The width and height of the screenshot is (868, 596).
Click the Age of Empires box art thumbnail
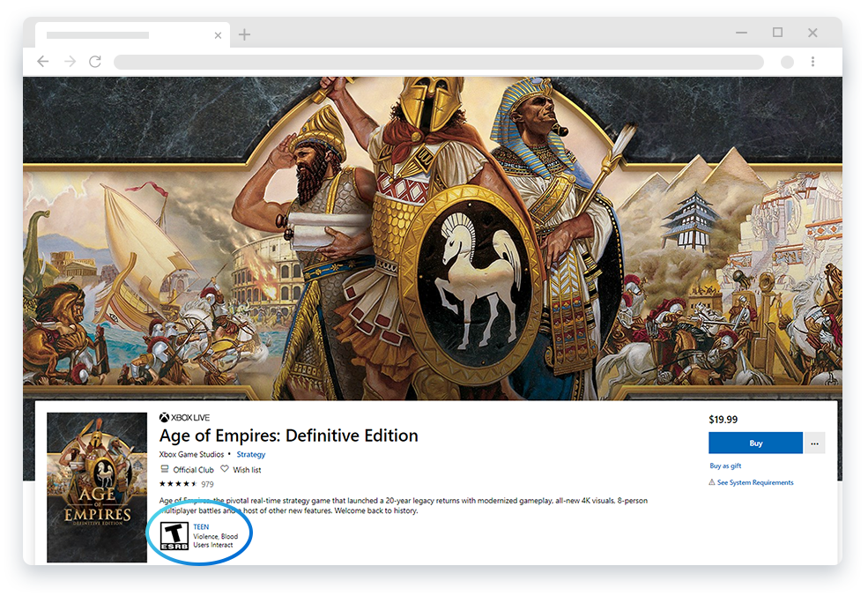[97, 488]
